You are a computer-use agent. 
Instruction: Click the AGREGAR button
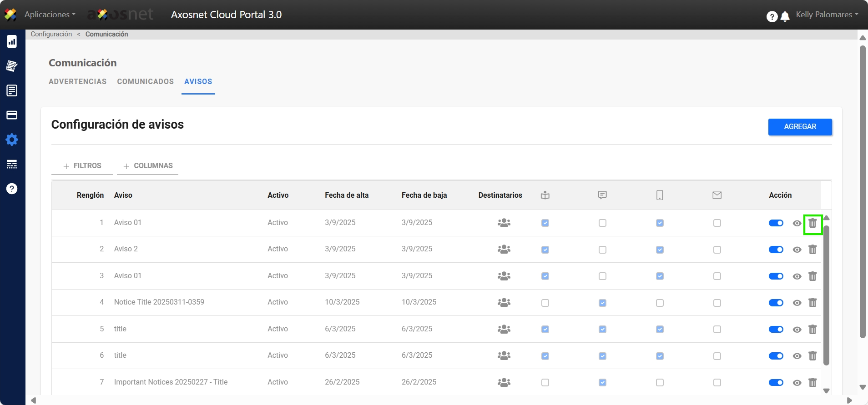(x=800, y=127)
